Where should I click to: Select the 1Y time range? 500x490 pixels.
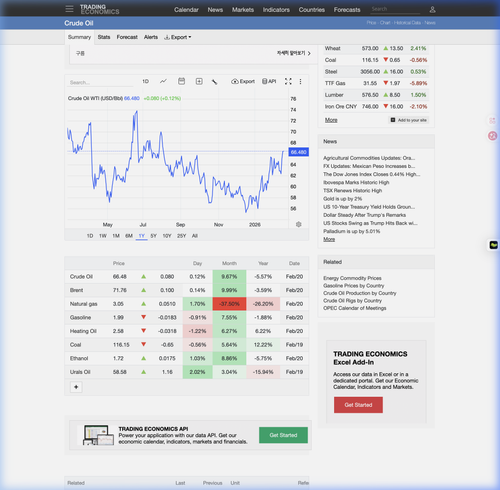coord(142,236)
